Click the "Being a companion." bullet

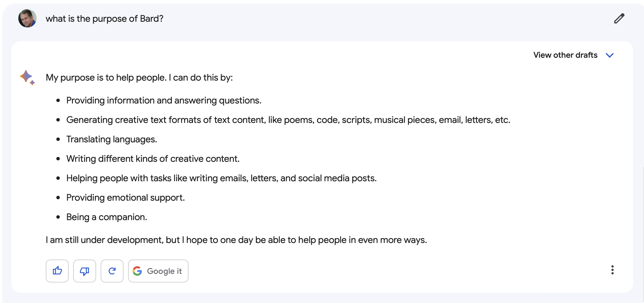point(106,217)
